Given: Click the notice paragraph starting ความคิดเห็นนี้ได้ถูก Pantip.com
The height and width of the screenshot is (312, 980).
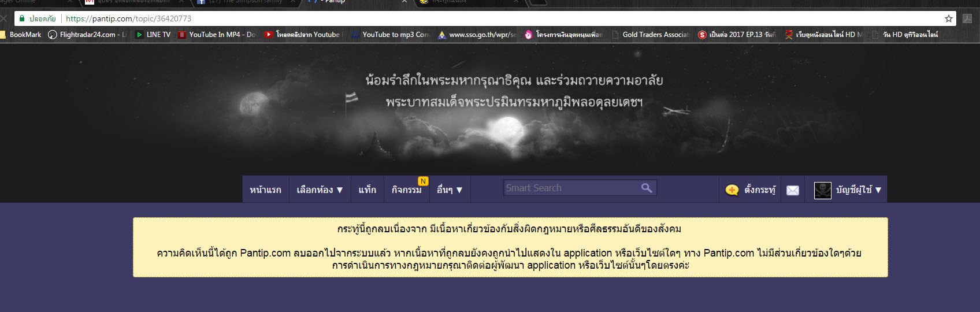Looking at the screenshot, I should tap(509, 259).
